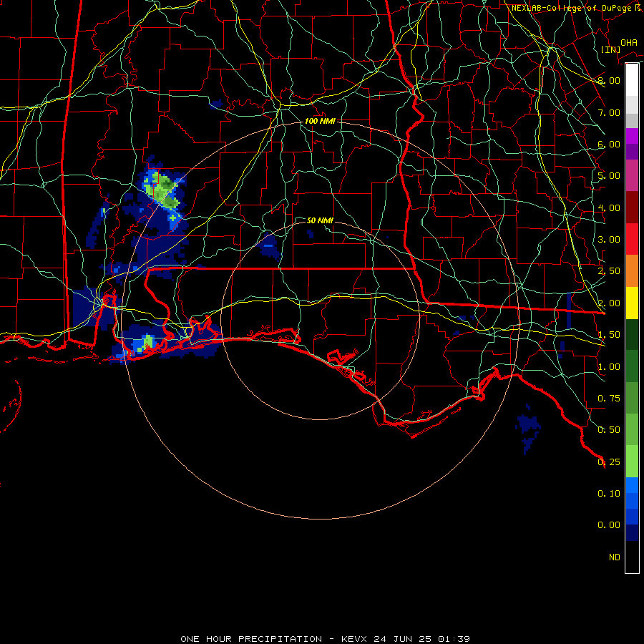
Task: Click the 1.00 legend value
Action: [609, 367]
